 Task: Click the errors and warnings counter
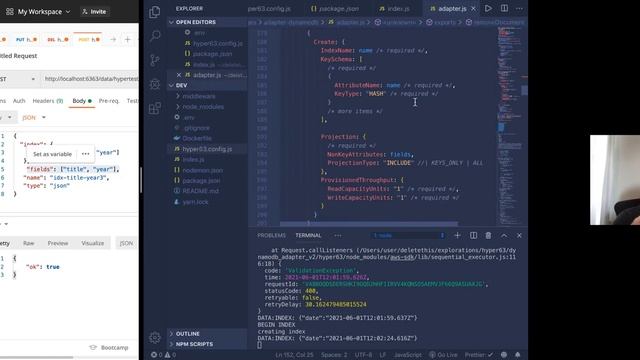(x=163, y=355)
